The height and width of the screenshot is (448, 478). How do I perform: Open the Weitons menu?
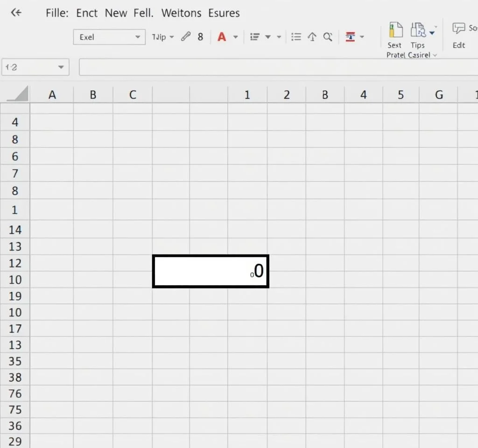[181, 13]
